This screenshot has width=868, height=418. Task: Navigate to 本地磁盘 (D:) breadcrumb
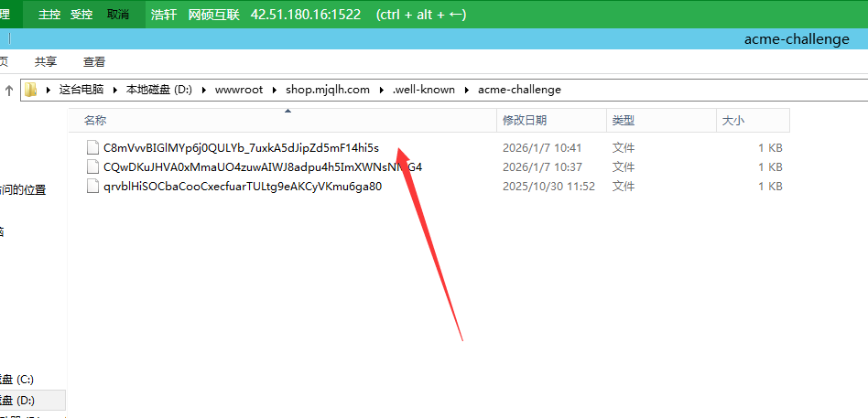(159, 90)
